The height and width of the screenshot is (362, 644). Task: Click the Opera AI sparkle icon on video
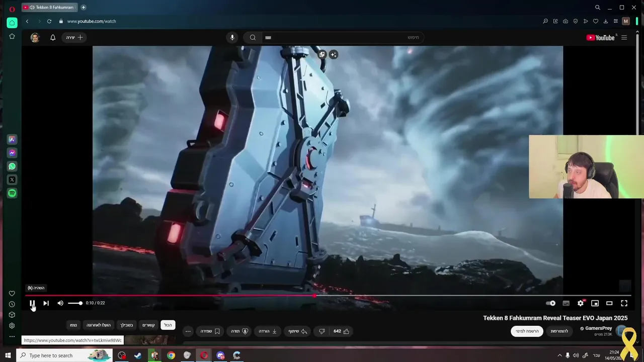tap(333, 54)
